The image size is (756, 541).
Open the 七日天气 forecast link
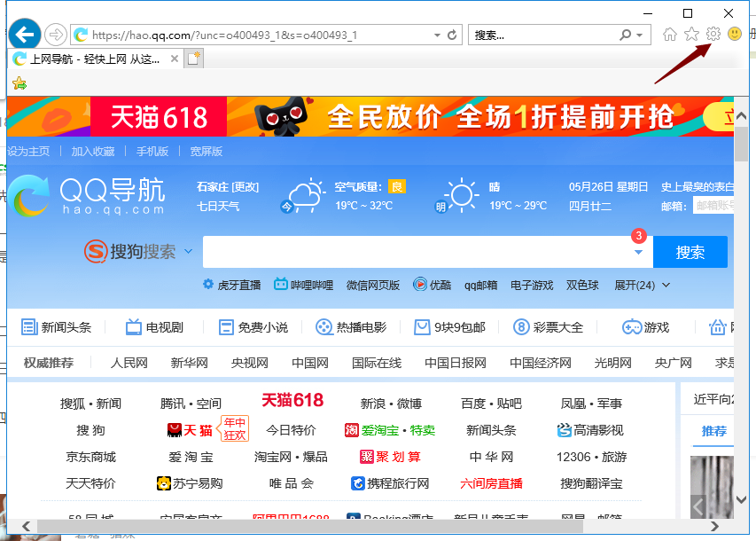[x=218, y=206]
